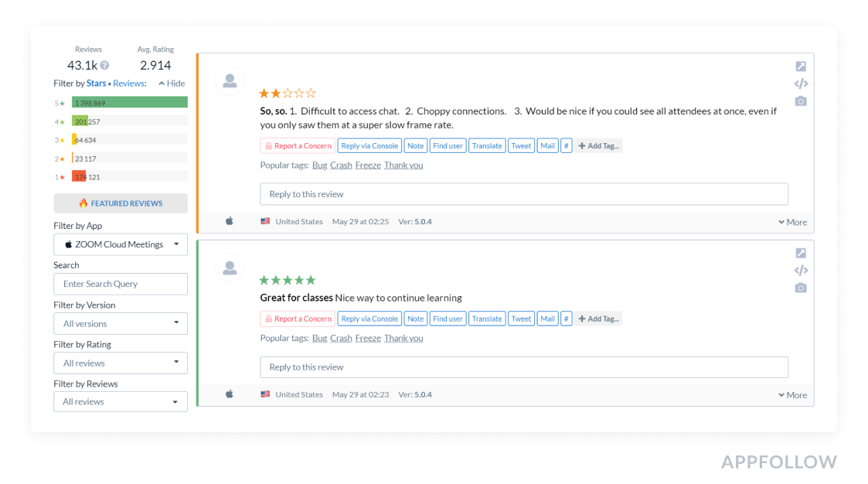Filter by 1-star rating bar
Screen dimensions: 868x484
(x=129, y=176)
